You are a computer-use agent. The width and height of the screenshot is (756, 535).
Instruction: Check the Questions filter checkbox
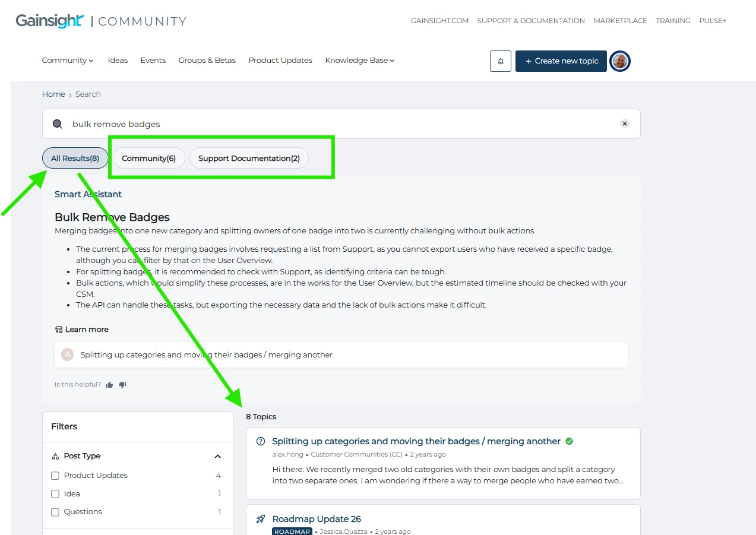pos(55,512)
